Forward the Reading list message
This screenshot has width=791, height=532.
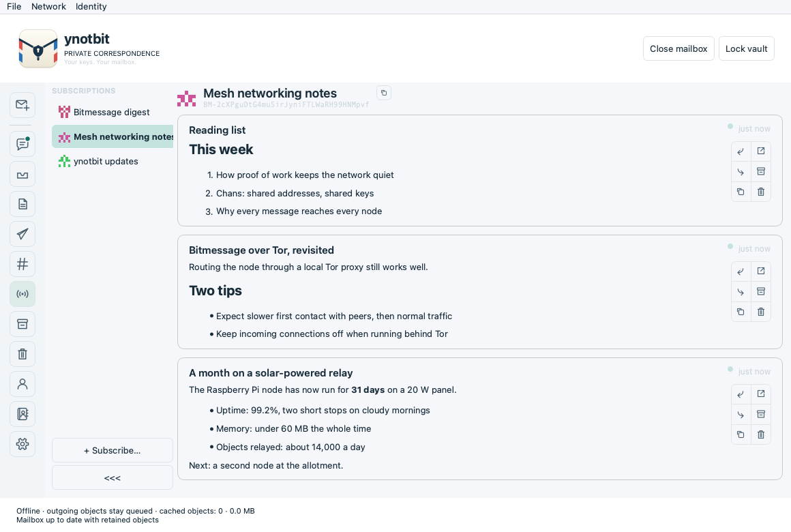tap(741, 172)
